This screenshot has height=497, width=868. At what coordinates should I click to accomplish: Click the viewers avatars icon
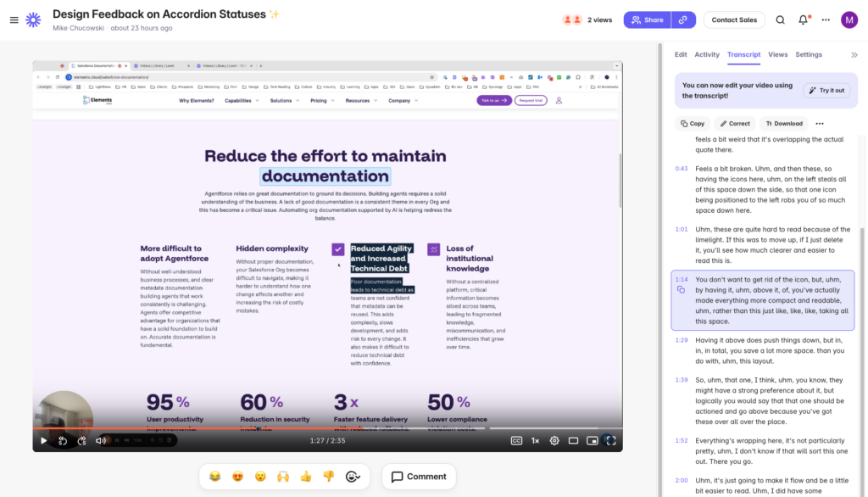coord(572,20)
